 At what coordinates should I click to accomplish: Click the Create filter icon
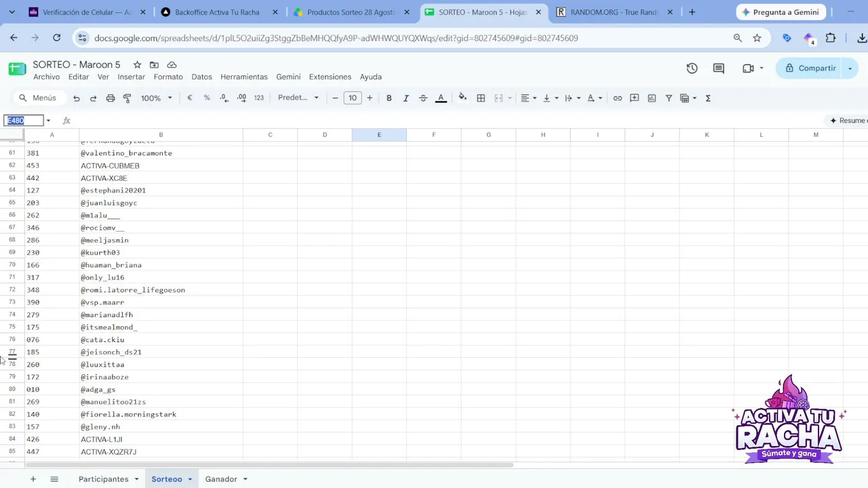(x=669, y=98)
